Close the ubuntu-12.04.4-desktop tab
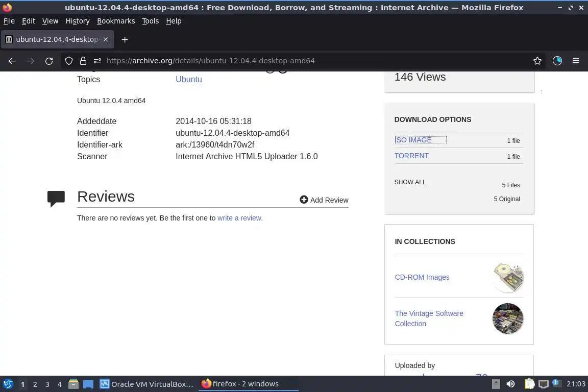588x392 pixels. [x=106, y=39]
